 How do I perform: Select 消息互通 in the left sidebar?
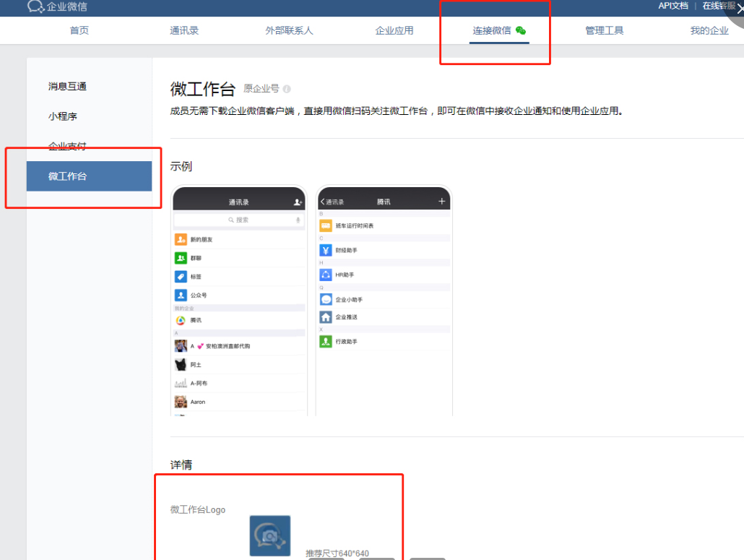coord(67,87)
